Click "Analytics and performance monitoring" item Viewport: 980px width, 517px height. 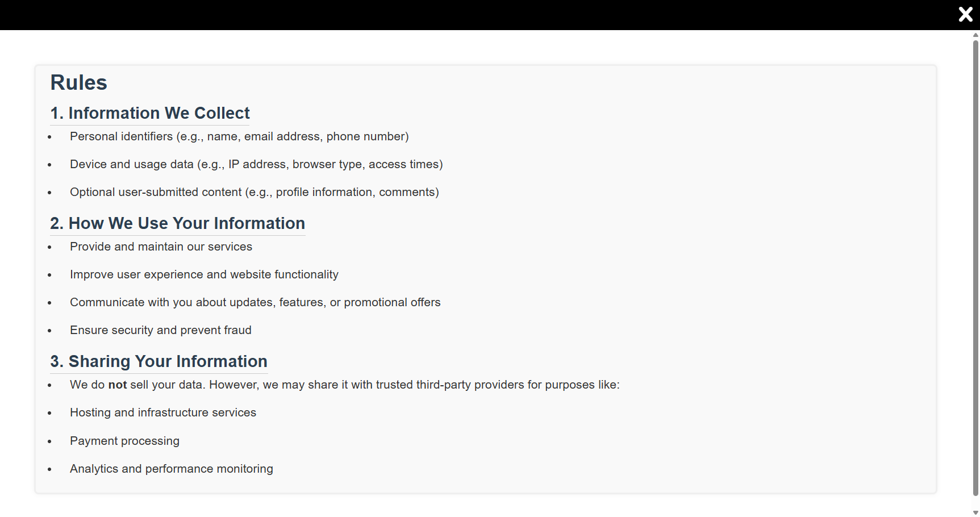[x=171, y=469]
